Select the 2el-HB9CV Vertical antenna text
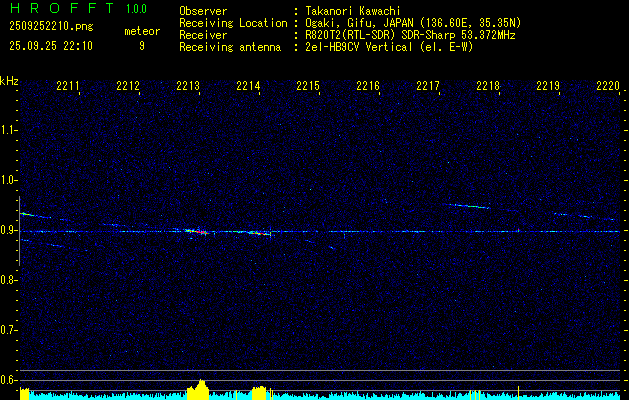629x400 pixels. [389, 47]
